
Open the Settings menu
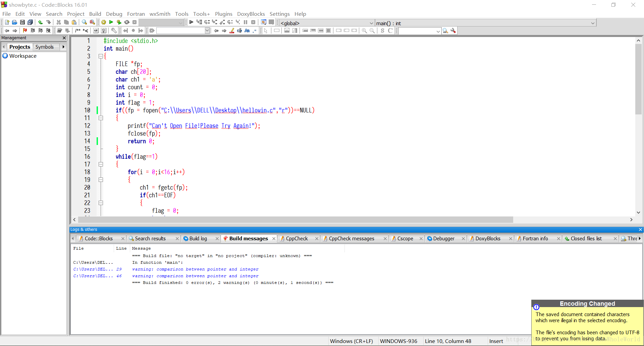click(x=279, y=14)
